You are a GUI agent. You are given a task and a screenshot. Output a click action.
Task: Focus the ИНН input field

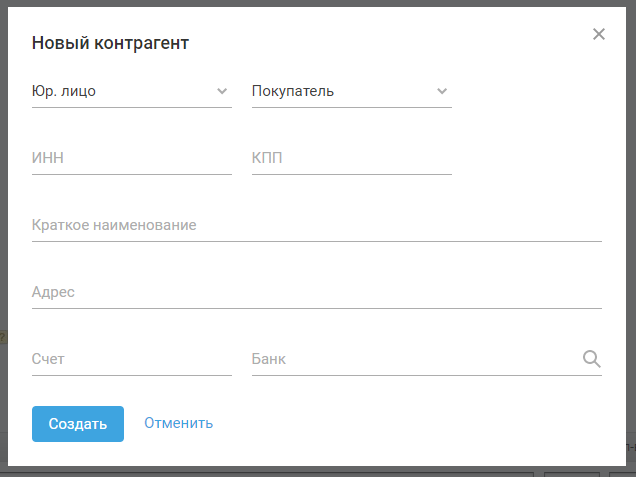[131, 158]
